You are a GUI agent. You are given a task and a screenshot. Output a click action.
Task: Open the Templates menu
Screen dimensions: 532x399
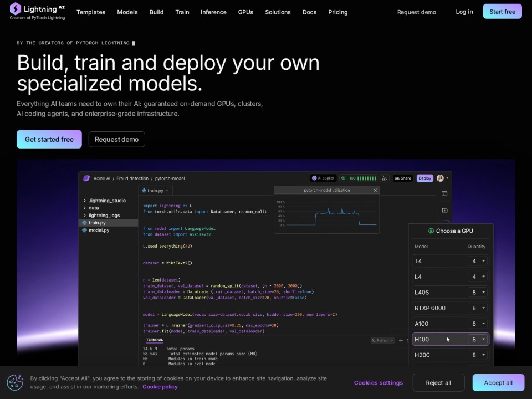[x=90, y=12]
